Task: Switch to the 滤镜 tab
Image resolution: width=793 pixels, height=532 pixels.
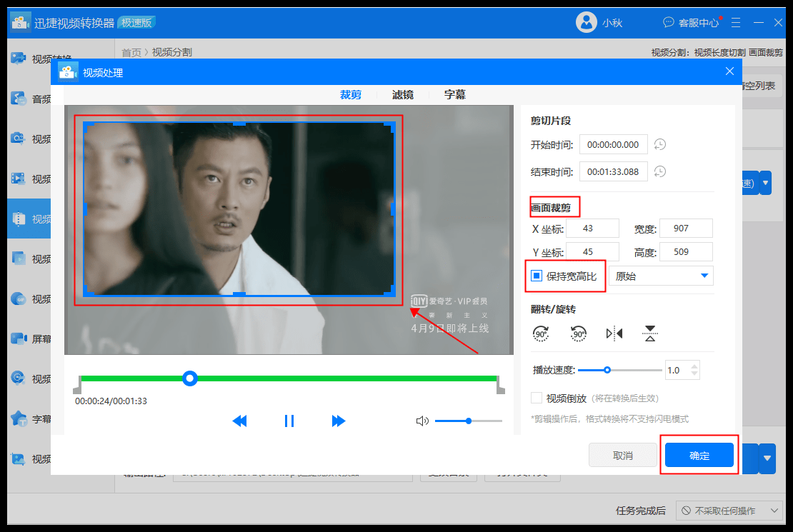Action: coord(402,94)
